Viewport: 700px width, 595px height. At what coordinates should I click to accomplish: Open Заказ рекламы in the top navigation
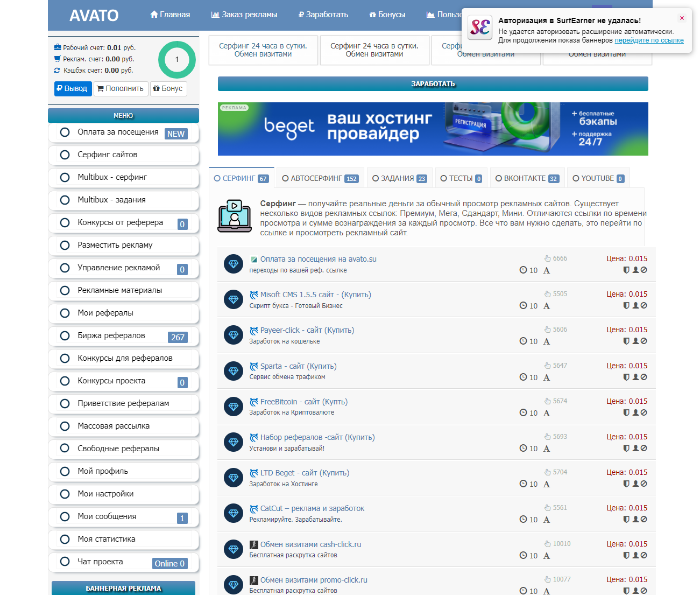244,15
